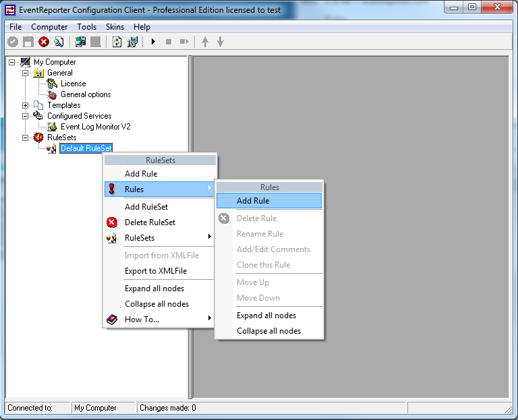Select Add RuleSet from context menu

(161, 207)
